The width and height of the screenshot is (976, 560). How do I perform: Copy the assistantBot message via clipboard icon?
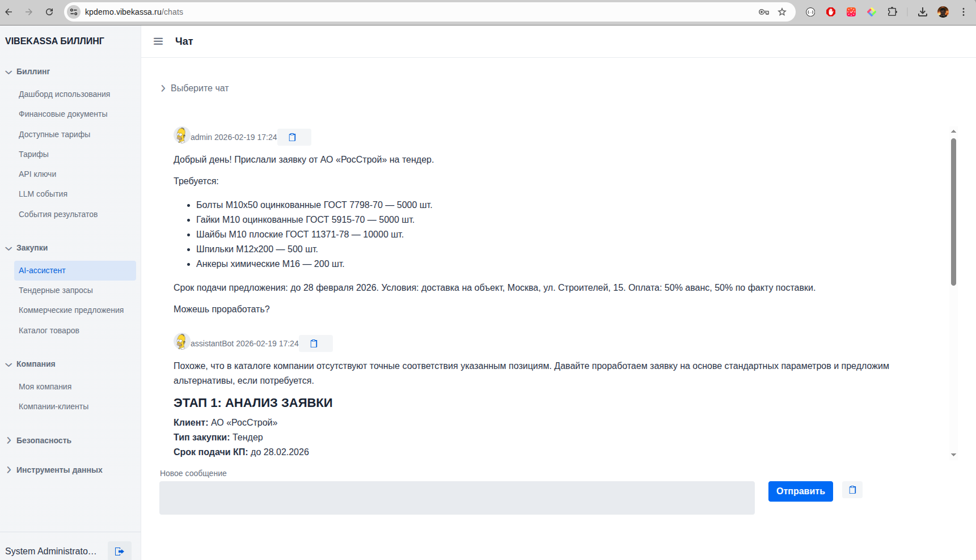[x=314, y=343]
